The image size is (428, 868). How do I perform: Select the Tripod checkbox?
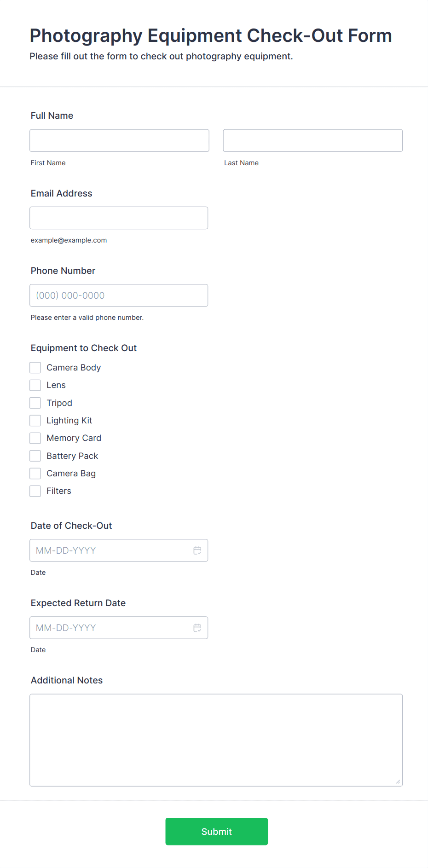(35, 403)
